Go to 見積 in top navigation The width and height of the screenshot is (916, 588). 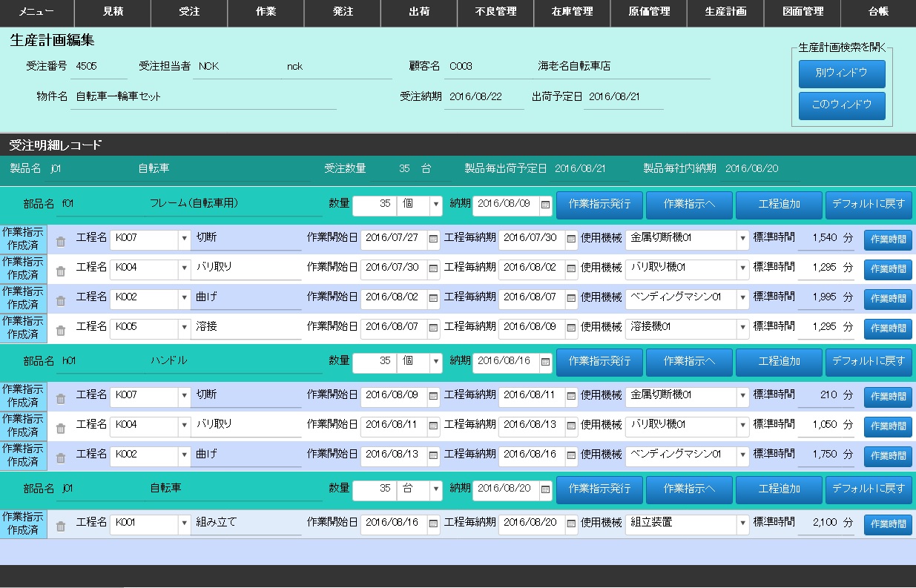[113, 13]
